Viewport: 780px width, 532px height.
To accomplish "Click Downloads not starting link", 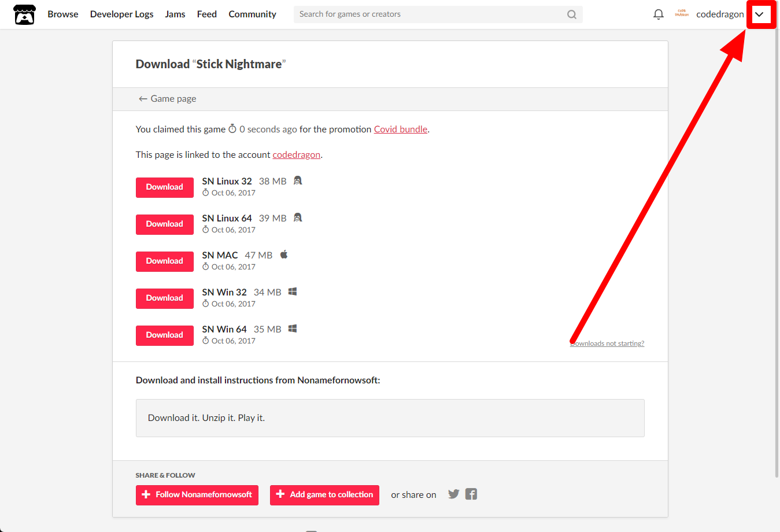I will click(607, 343).
